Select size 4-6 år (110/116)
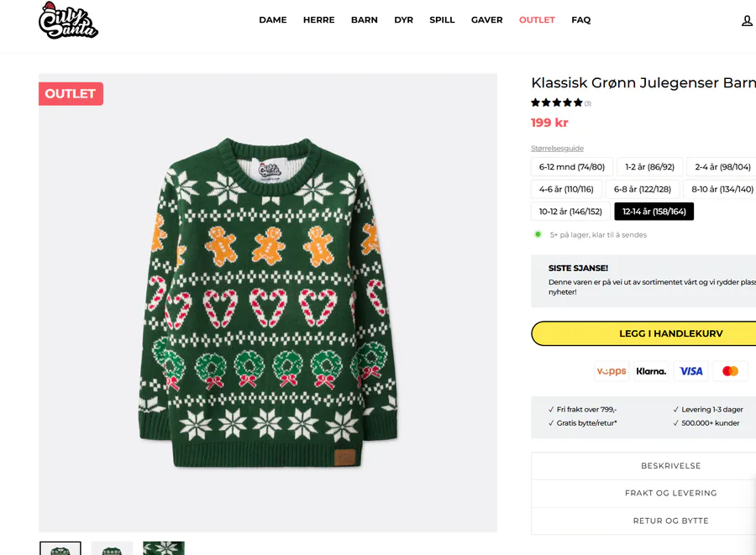Image resolution: width=756 pixels, height=555 pixels. coord(566,190)
